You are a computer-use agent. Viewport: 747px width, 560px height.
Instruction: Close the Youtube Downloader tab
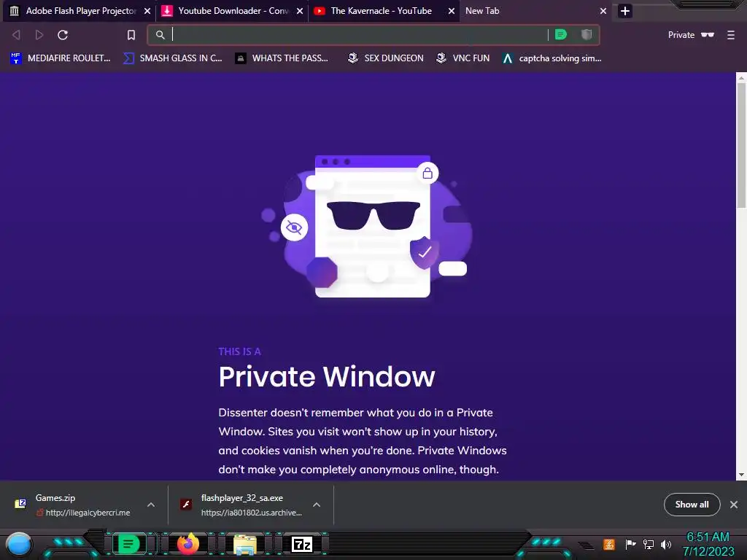coord(300,11)
